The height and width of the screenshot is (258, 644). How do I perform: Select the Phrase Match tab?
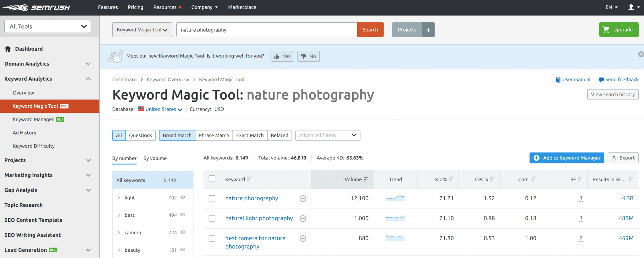[x=214, y=135]
